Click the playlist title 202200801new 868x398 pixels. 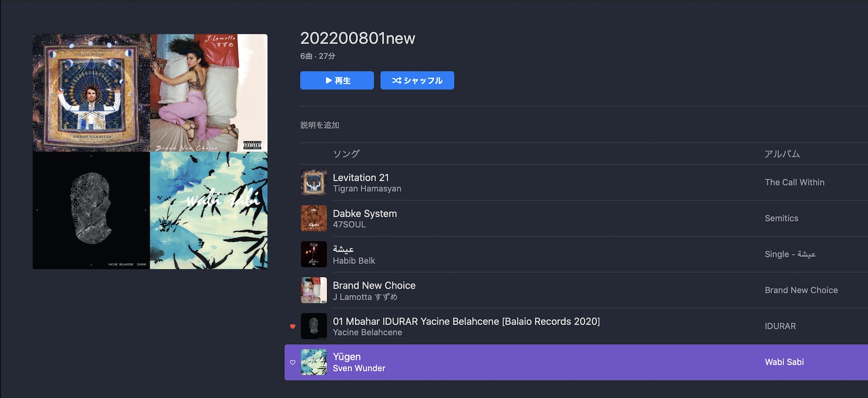click(x=358, y=38)
